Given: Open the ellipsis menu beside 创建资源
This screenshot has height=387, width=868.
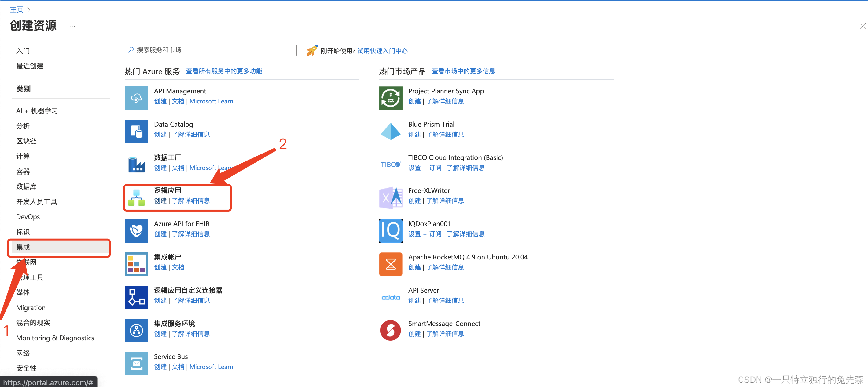Looking at the screenshot, I should coord(72,26).
